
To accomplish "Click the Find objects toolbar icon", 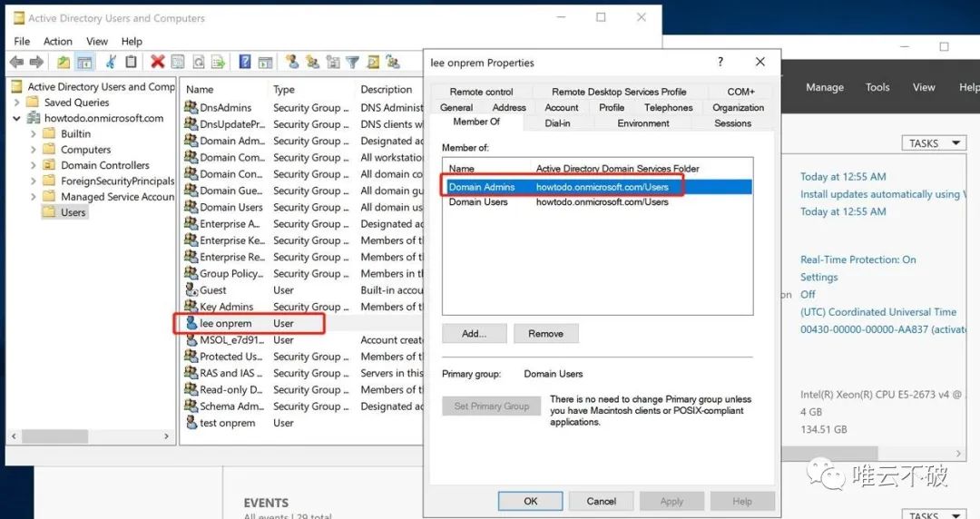I will click(373, 62).
